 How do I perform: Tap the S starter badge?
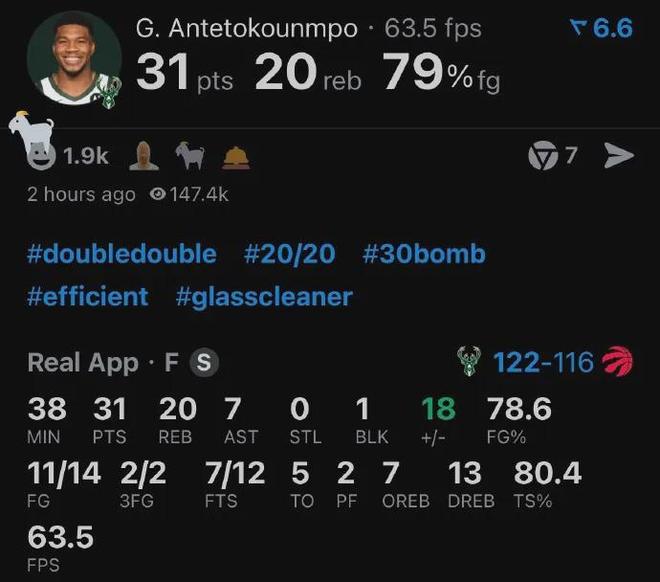tap(203, 363)
